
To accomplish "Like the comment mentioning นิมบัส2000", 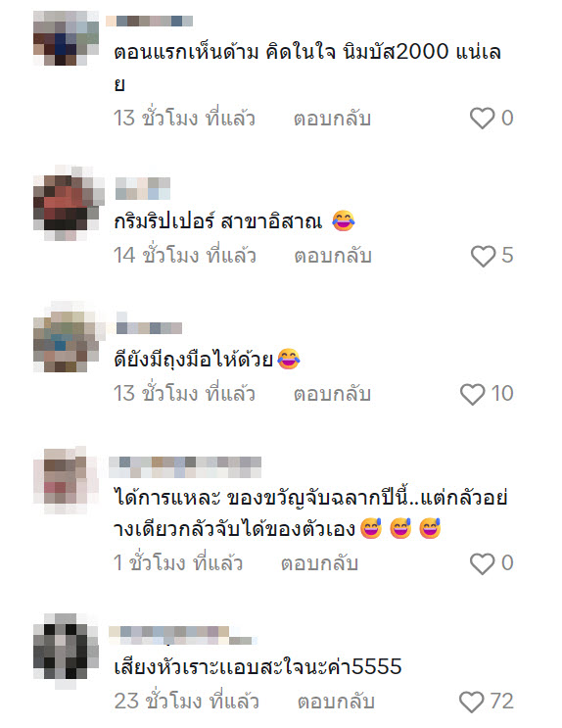I will coord(482,118).
